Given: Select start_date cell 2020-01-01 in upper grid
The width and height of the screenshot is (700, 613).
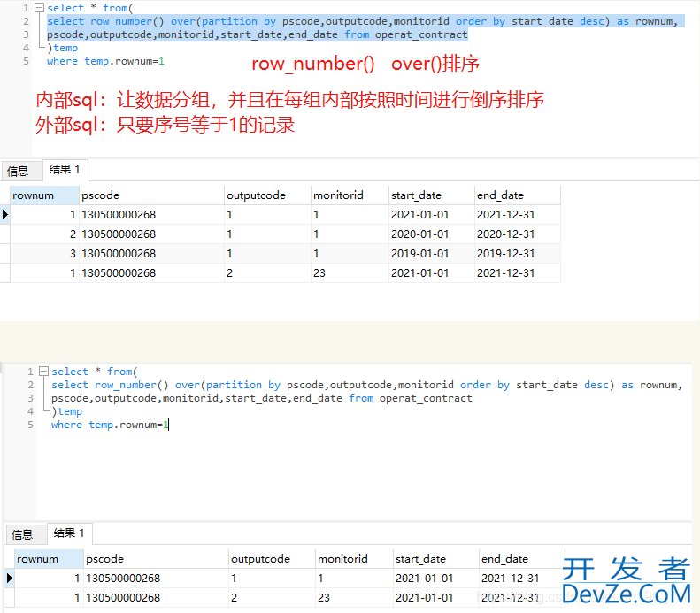Looking at the screenshot, I should tap(431, 234).
